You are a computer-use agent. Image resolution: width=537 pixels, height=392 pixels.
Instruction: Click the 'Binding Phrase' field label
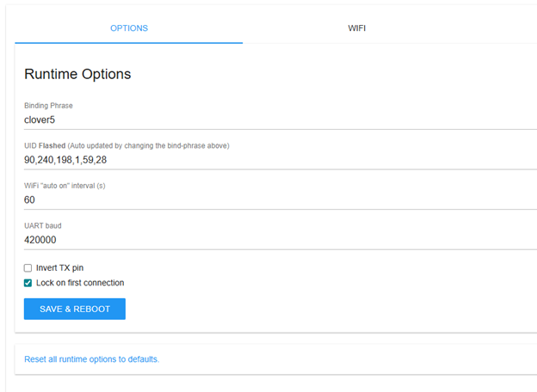(x=48, y=106)
